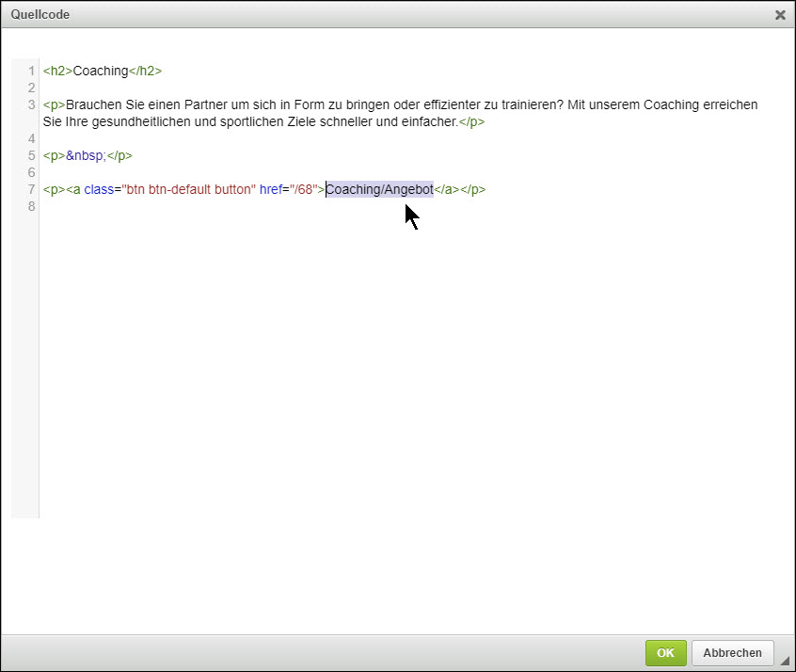Click the word Coaching in the heading
Screen dimensions: 796x672
[x=101, y=71]
